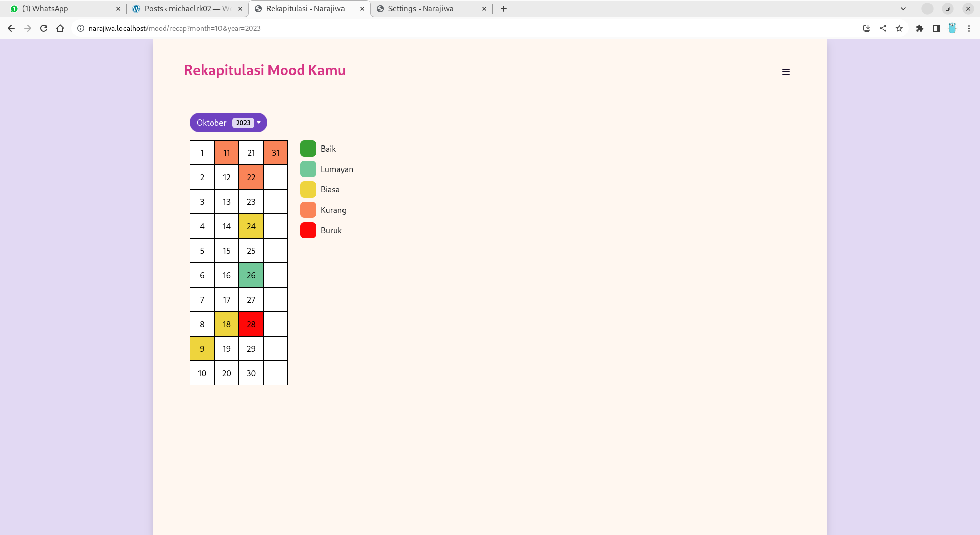Open the Chrome three-dot menu
The width and height of the screenshot is (980, 535).
click(x=969, y=28)
